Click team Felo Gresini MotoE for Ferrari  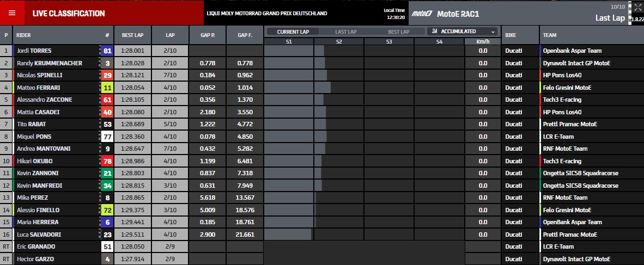(567, 88)
